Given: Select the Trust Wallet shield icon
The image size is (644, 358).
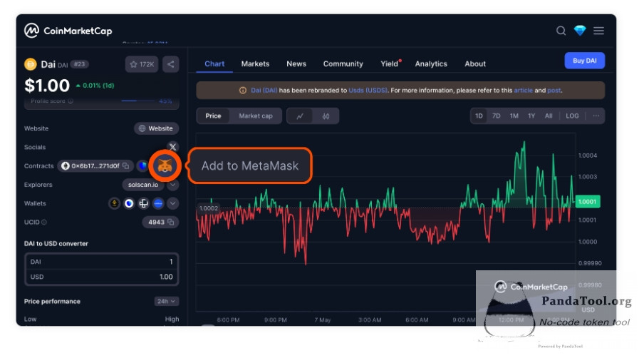Looking at the screenshot, I should click(129, 203).
